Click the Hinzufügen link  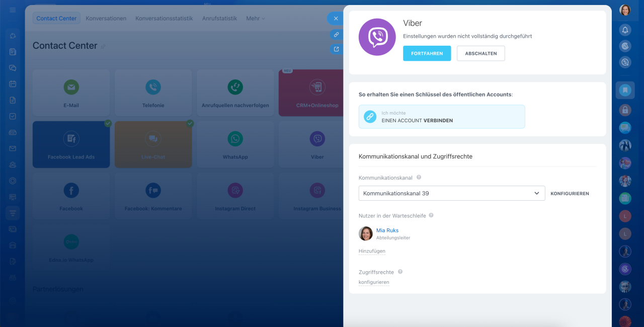point(372,251)
